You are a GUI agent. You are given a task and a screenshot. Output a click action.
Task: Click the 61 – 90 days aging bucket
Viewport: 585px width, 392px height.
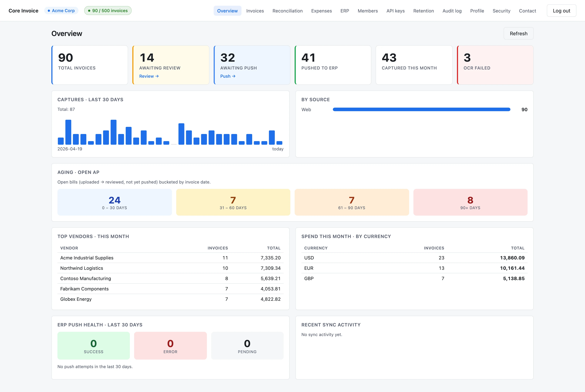352,202
